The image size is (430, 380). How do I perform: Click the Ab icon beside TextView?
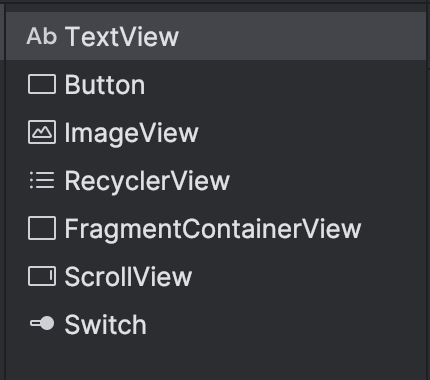pos(42,36)
